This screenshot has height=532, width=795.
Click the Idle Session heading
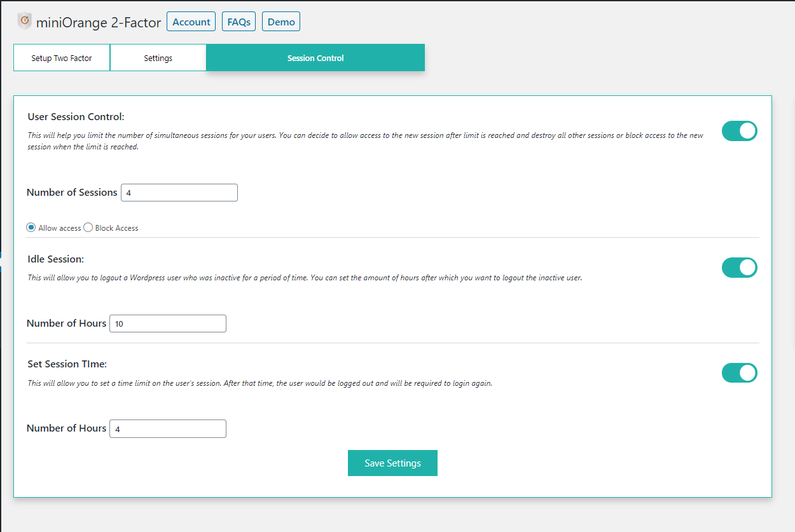point(56,259)
